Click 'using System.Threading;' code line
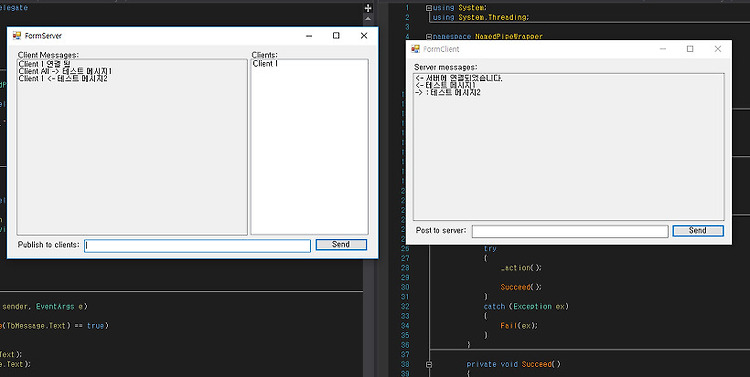The width and height of the screenshot is (750, 377). click(481, 17)
